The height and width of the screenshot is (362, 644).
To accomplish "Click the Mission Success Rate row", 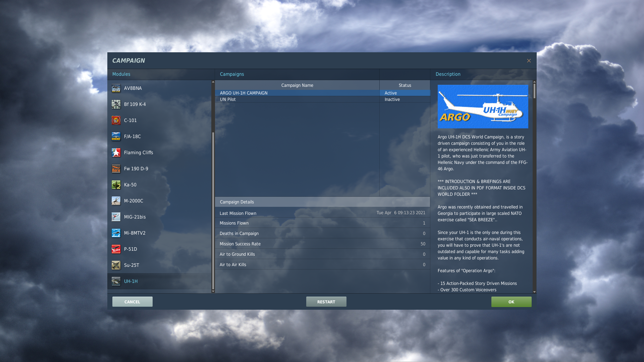I will pos(322,244).
